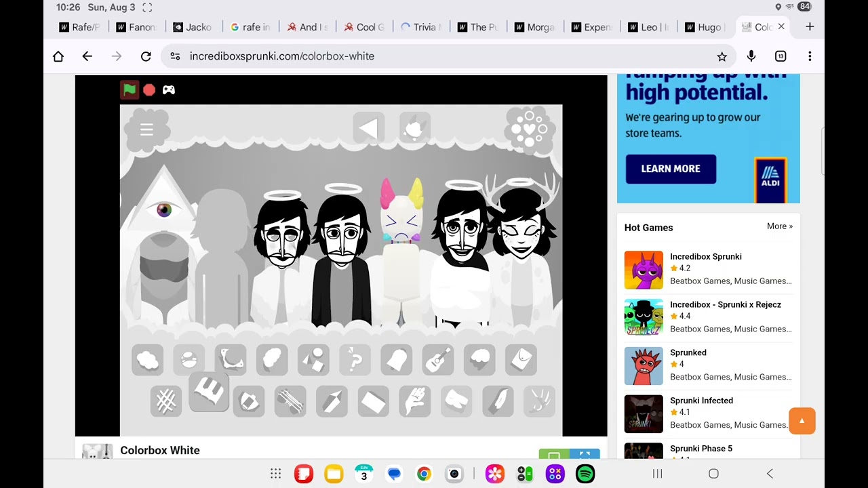Select the cloud sound icon in top row
Viewport: 868px width, 488px height.
pyautogui.click(x=148, y=360)
